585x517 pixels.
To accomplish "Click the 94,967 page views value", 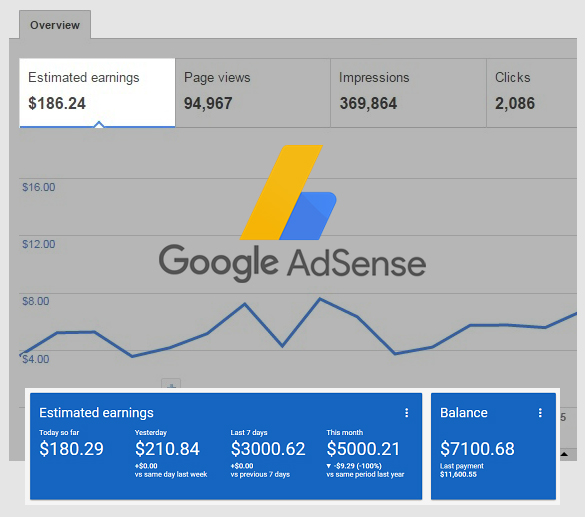I will 208,103.
